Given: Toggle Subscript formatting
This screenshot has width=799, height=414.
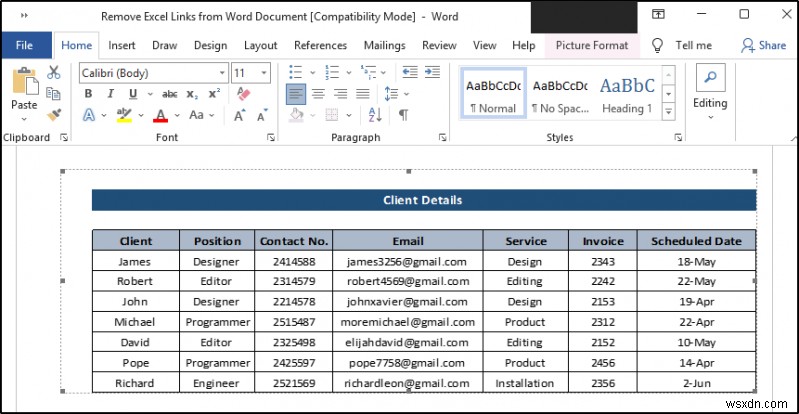Looking at the screenshot, I should tap(192, 94).
